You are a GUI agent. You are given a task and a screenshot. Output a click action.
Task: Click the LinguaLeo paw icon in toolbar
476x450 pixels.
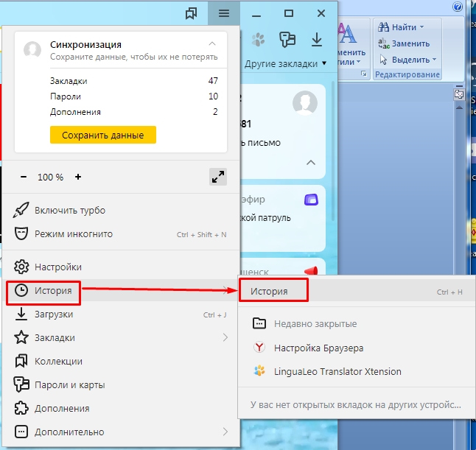tap(258, 40)
